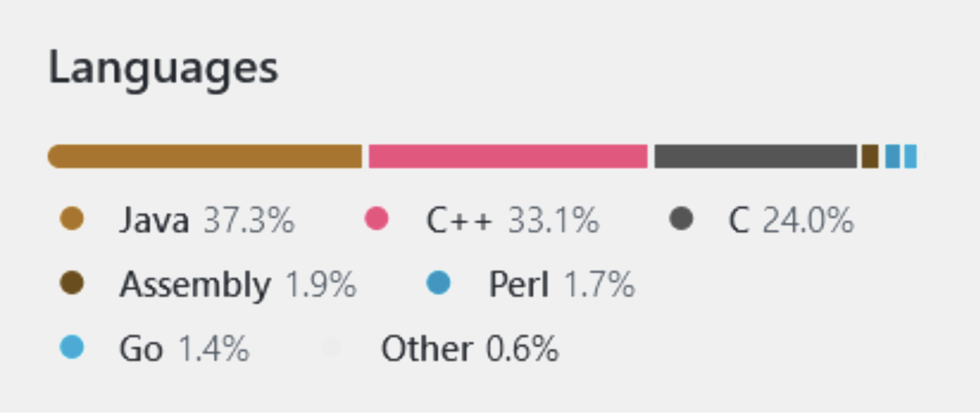Click the orange dot beside Java
Viewport: 980px width, 413px height.
(x=72, y=220)
